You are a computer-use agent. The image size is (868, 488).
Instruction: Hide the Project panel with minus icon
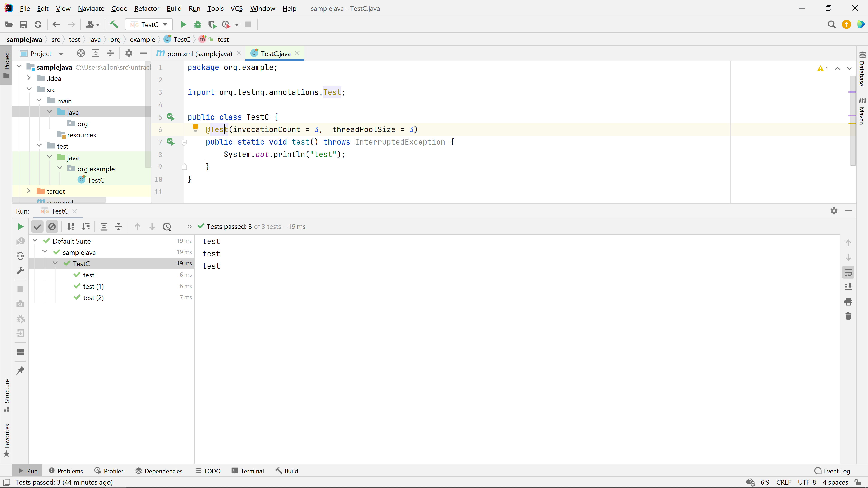144,53
